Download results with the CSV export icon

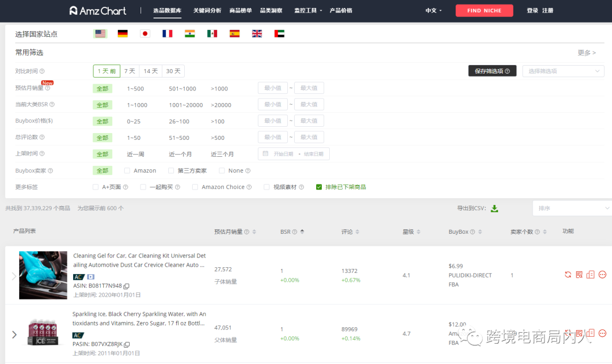click(495, 208)
